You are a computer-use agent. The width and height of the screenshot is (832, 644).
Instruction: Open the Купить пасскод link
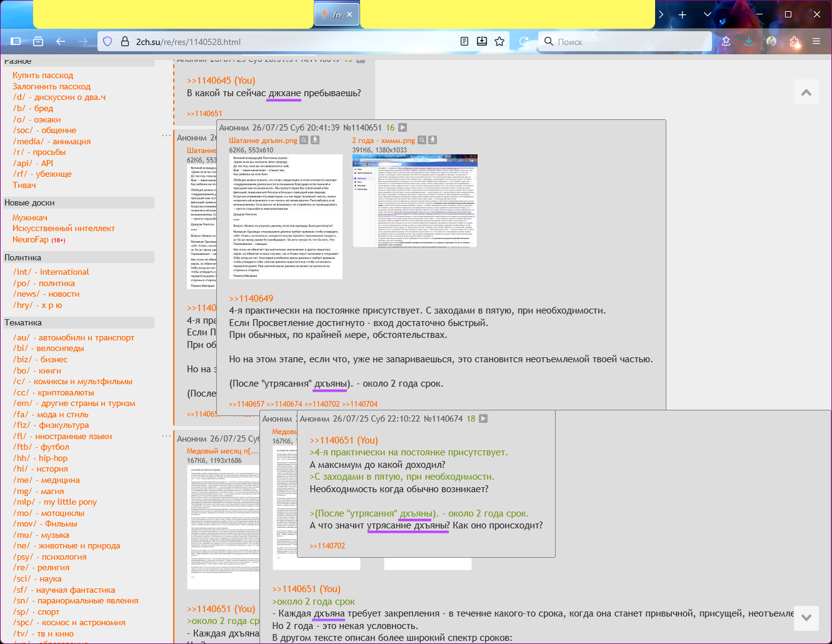pos(43,76)
